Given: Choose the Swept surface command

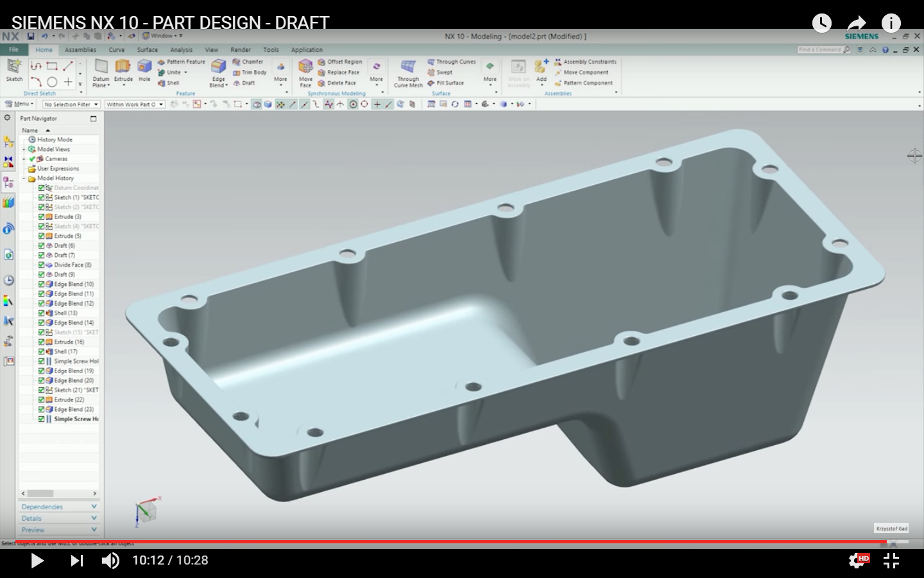Looking at the screenshot, I should click(x=440, y=72).
